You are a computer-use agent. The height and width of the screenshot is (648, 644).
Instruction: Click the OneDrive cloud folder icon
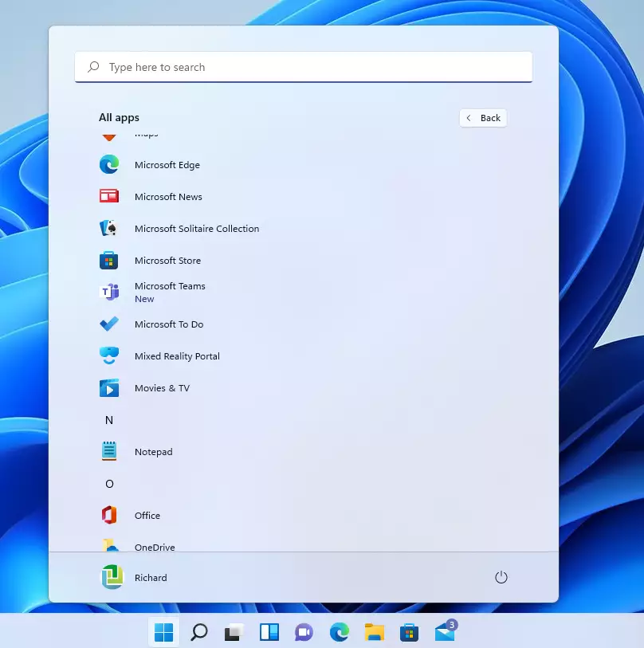110,545
